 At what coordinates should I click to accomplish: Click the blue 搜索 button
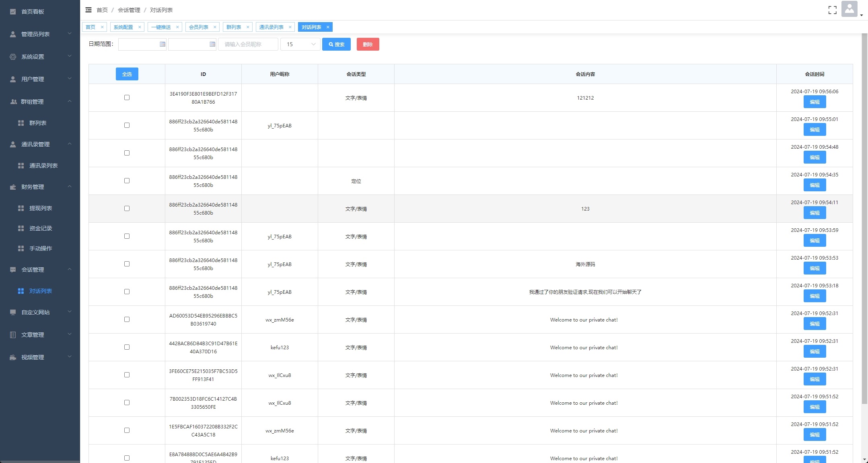coord(336,44)
